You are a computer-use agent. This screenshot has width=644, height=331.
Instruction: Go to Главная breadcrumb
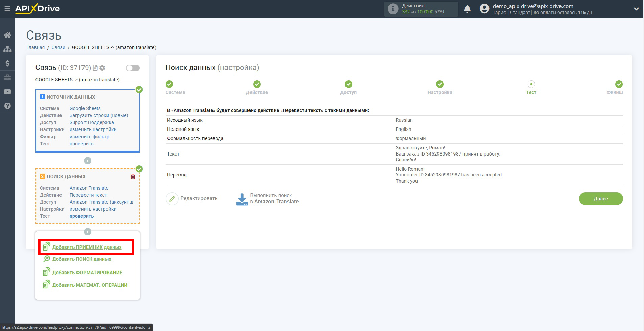coord(35,47)
